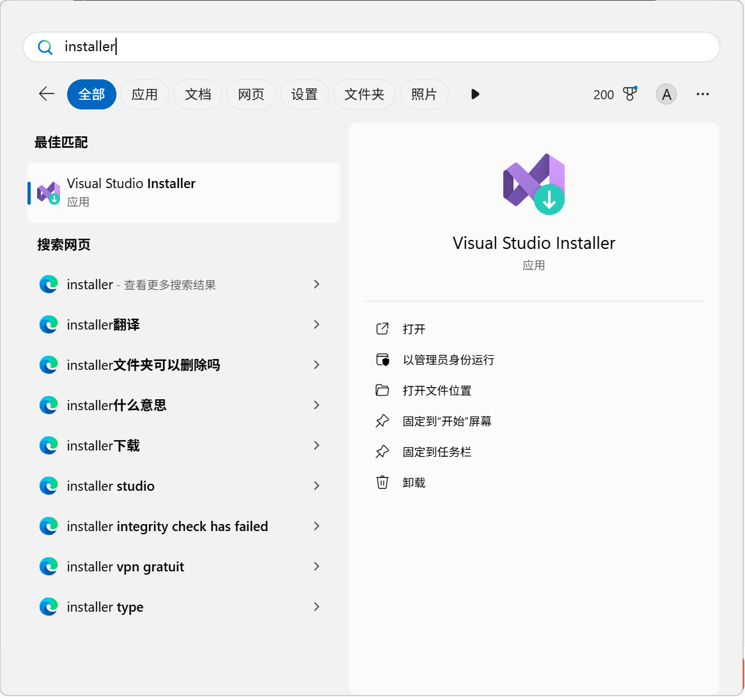
Task: Expand chevron for installer 查看更多搜索结果
Action: [317, 284]
